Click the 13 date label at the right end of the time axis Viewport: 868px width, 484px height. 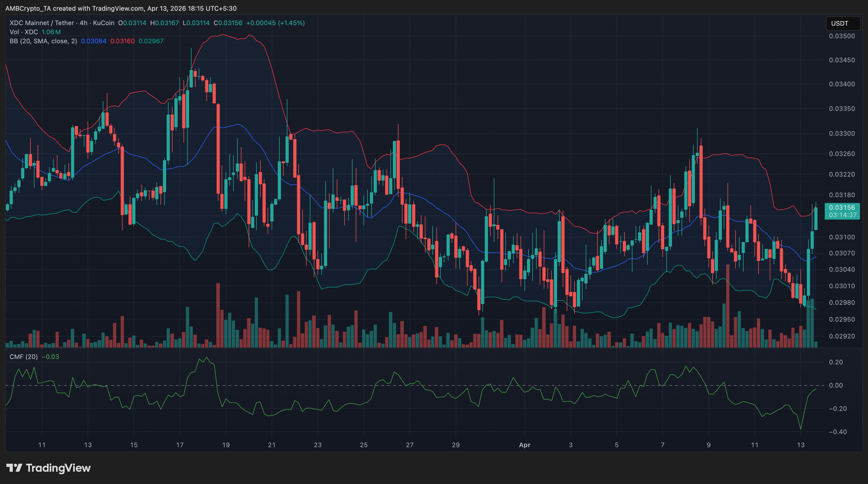801,445
